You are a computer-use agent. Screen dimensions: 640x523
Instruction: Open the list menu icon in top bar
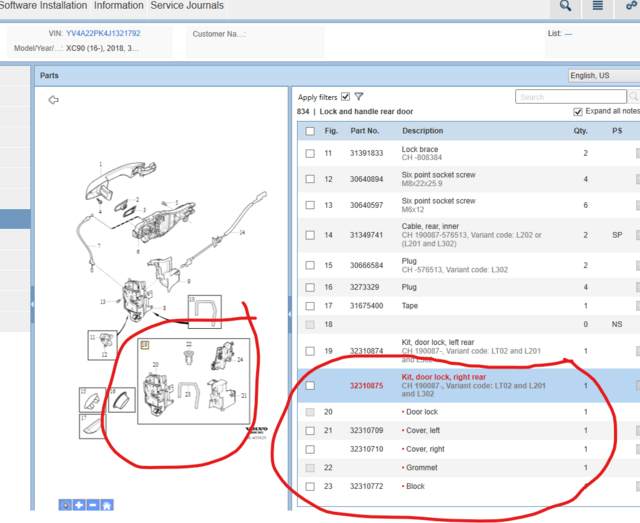598,7
